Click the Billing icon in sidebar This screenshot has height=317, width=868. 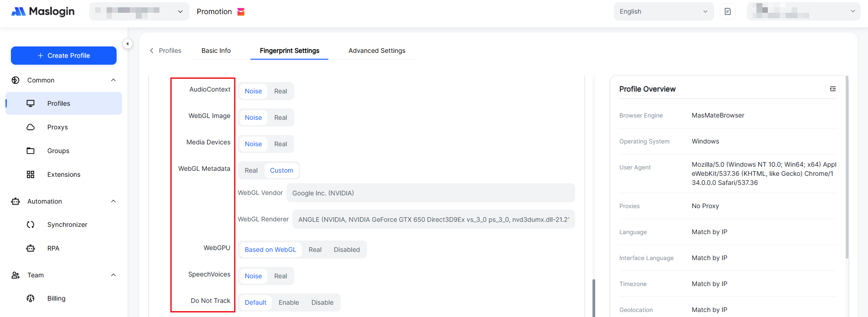point(31,298)
